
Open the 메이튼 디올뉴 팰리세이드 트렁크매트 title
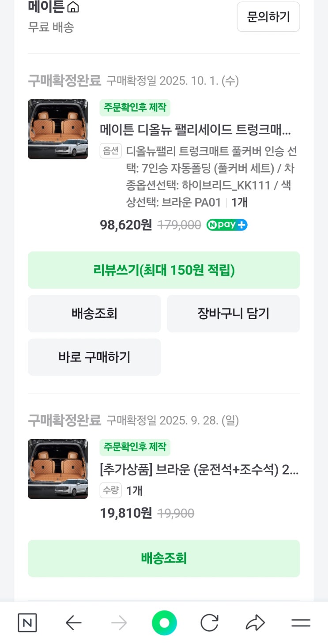196,130
